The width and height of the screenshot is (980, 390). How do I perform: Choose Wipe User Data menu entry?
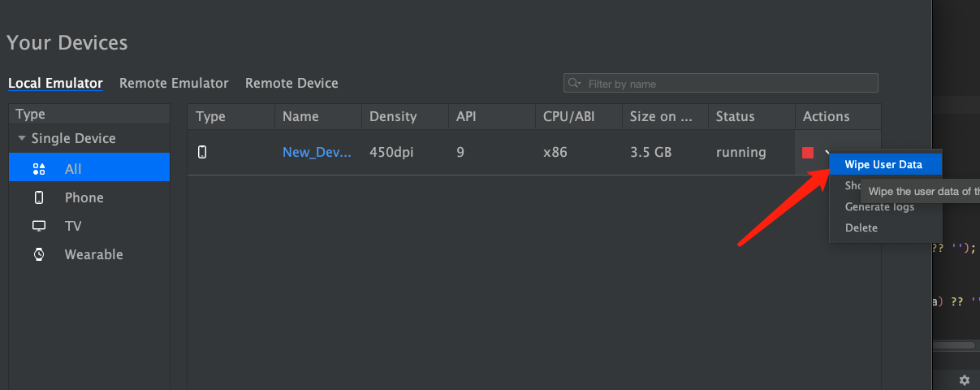point(885,164)
